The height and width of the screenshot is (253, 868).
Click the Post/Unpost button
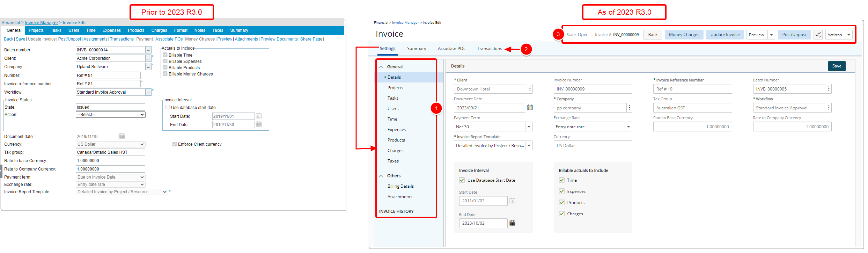point(794,35)
